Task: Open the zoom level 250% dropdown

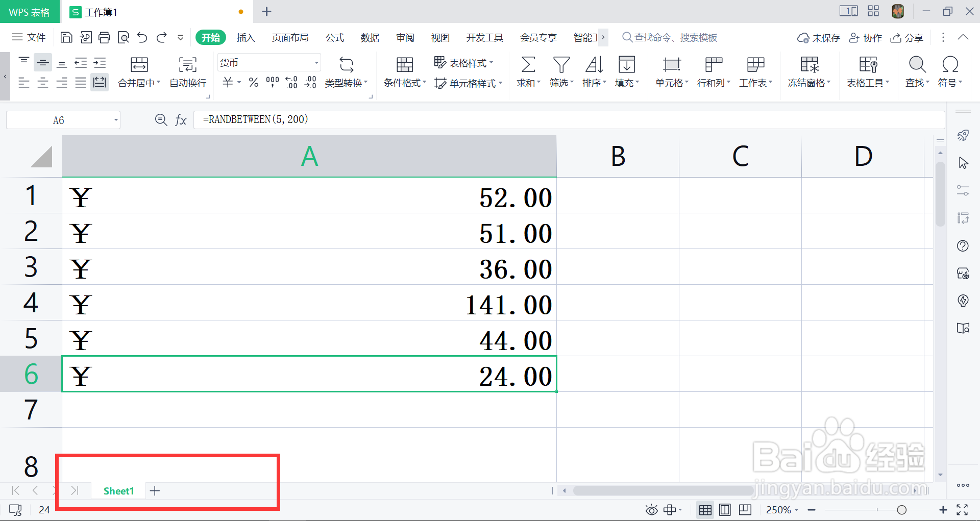Action: pyautogui.click(x=782, y=510)
